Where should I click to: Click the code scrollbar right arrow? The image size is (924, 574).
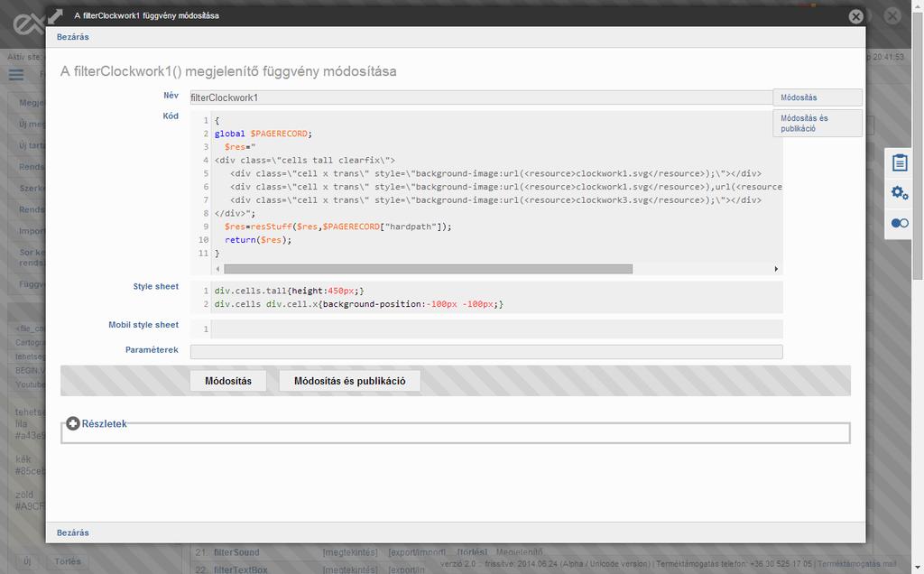(776, 269)
